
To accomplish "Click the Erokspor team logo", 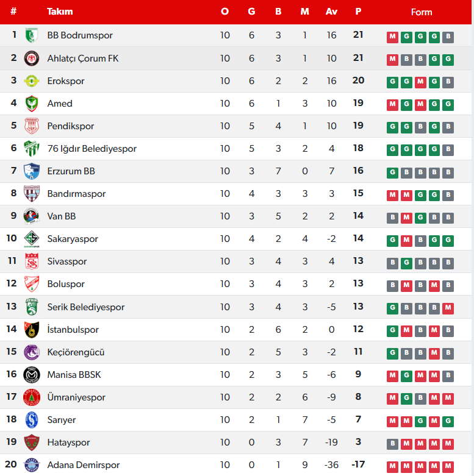I will click(x=31, y=81).
